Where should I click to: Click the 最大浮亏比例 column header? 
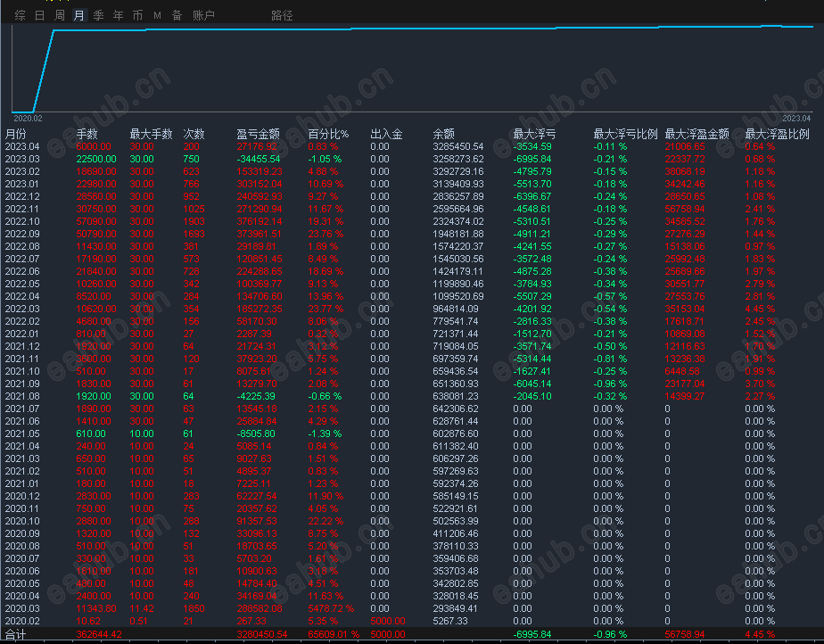coord(625,134)
